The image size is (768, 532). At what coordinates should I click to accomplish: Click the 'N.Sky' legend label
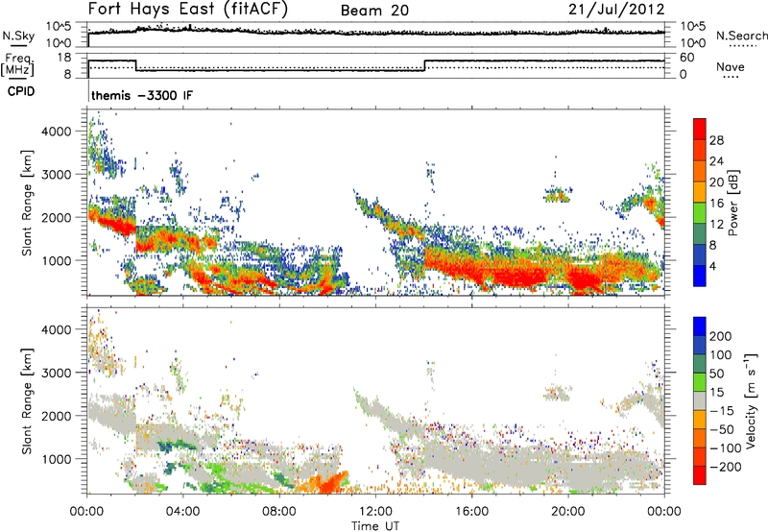18,36
